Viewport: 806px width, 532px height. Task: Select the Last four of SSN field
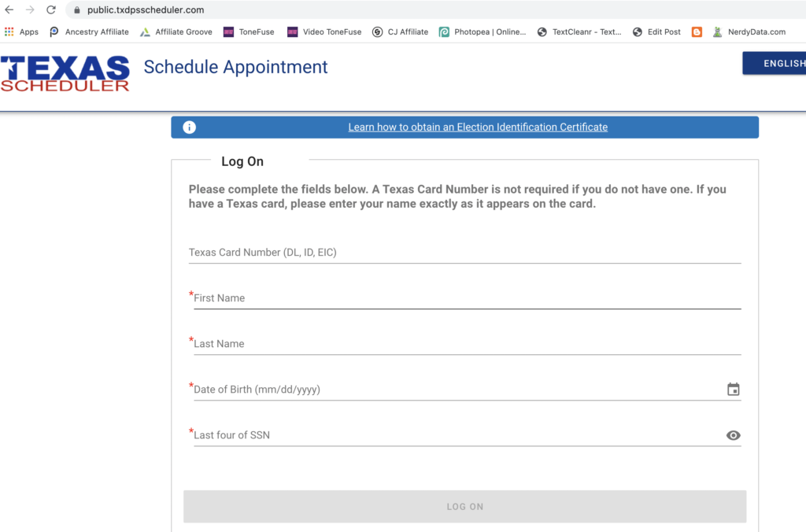(x=457, y=435)
